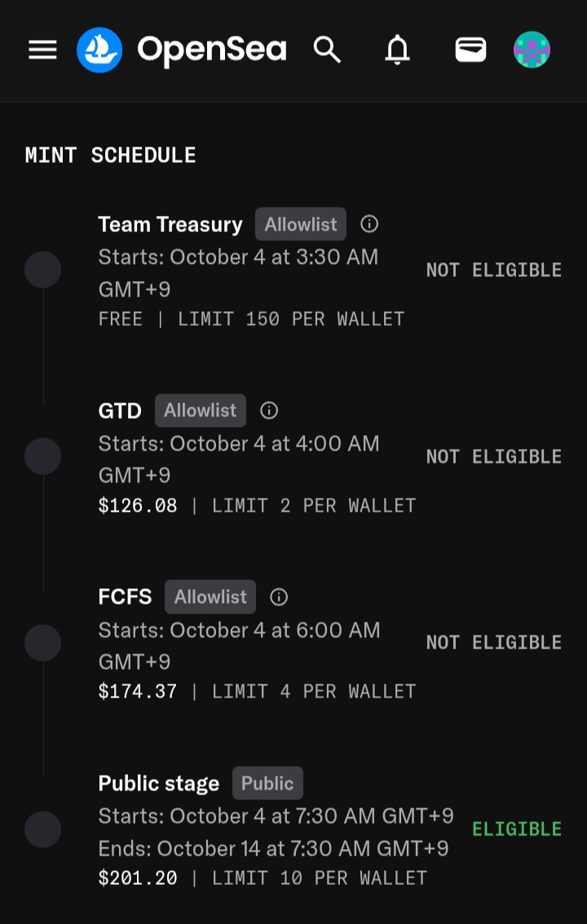This screenshot has height=924, width=587.
Task: Show Team Treasury info icon
Action: click(369, 224)
